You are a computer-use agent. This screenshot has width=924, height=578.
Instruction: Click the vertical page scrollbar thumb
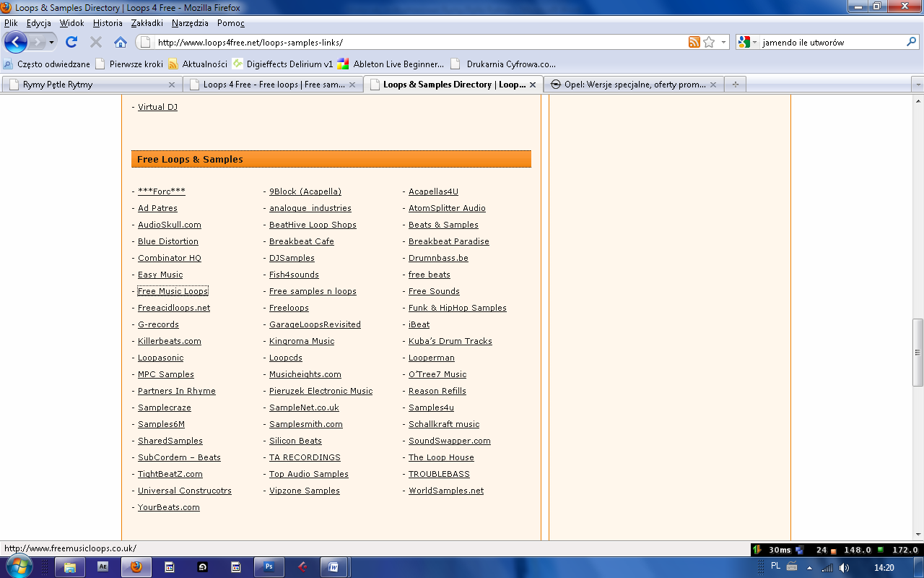918,353
